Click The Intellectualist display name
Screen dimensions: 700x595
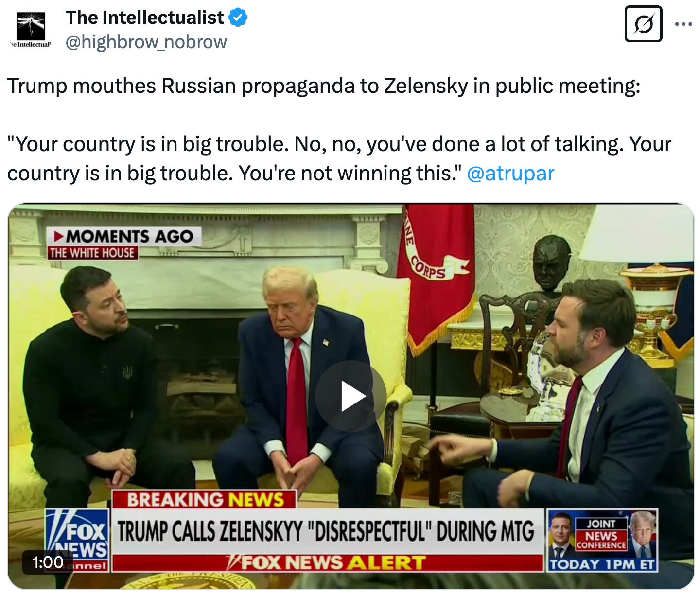pos(144,17)
